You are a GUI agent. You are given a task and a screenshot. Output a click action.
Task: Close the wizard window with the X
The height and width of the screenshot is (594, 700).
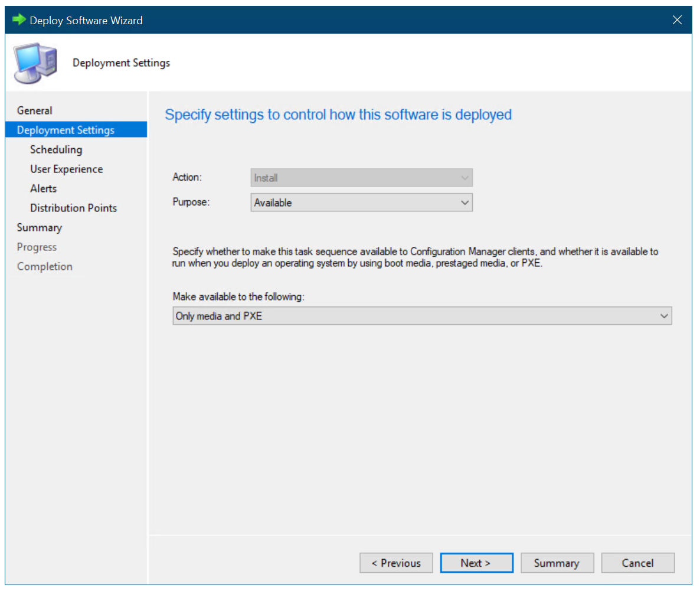[677, 19]
